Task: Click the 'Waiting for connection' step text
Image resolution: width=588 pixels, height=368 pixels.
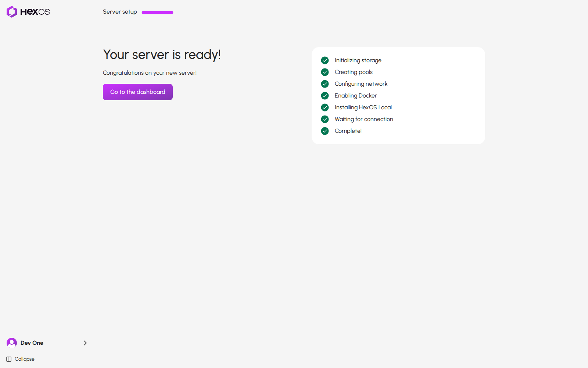Action: tap(364, 119)
